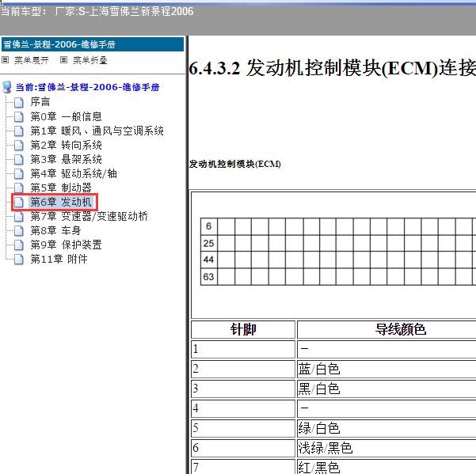The width and height of the screenshot is (476, 474).
Task: Click the bold subtitle 发动机控制模块(ECM)
Action: 234,164
